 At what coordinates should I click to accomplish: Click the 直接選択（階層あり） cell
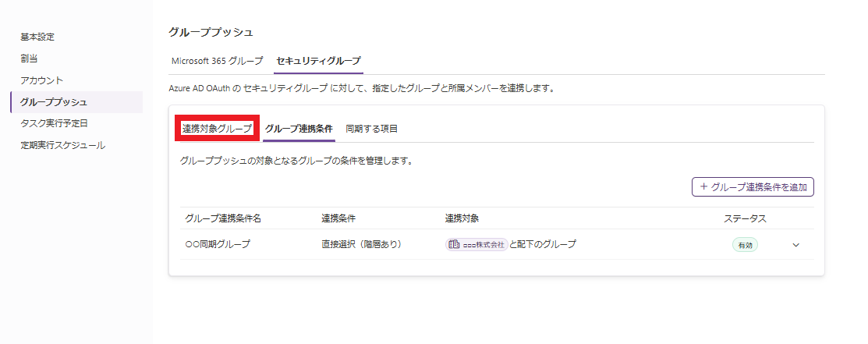(x=361, y=245)
